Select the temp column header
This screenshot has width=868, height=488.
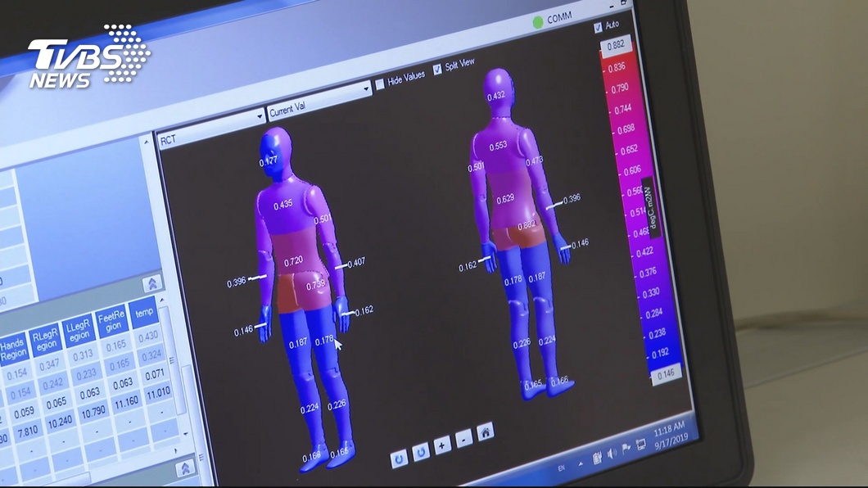click(144, 313)
